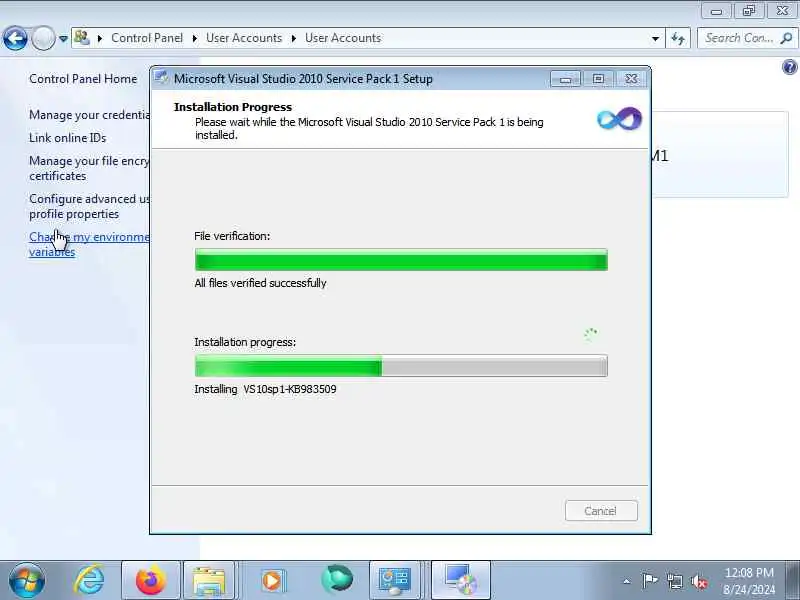800x600 pixels.
Task: Minimize the Visual Studio Setup dialog
Action: 565,79
